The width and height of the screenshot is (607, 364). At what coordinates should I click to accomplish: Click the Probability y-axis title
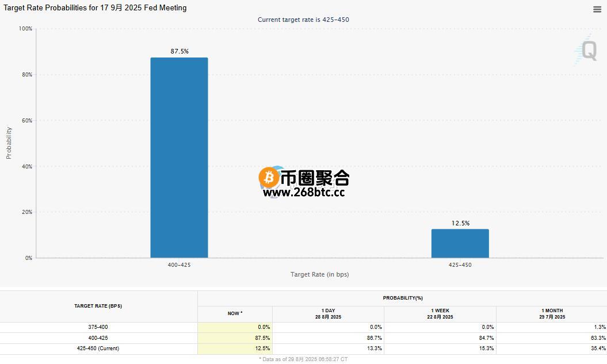9,143
